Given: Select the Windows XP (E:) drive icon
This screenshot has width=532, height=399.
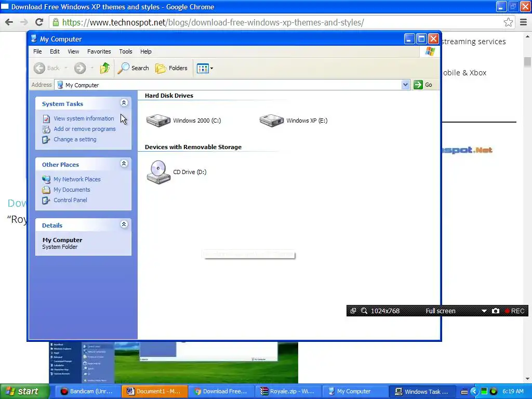Looking at the screenshot, I should 271,121.
